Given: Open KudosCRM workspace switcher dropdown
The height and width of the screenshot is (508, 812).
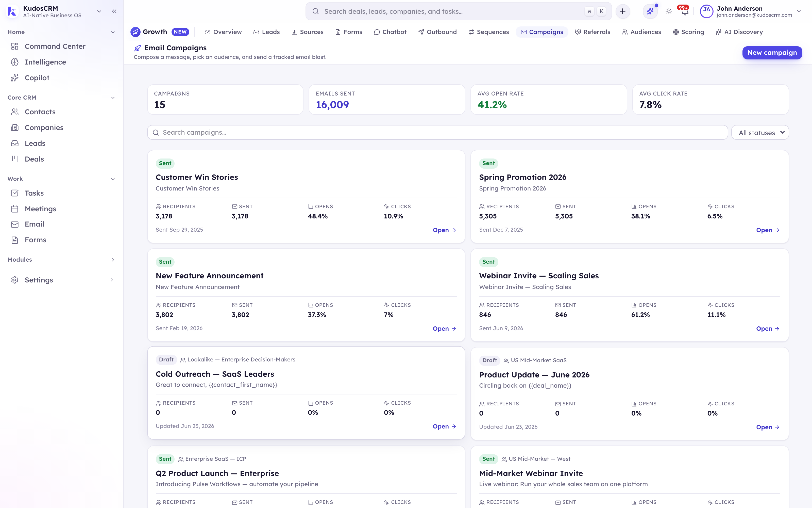Looking at the screenshot, I should click(x=99, y=11).
